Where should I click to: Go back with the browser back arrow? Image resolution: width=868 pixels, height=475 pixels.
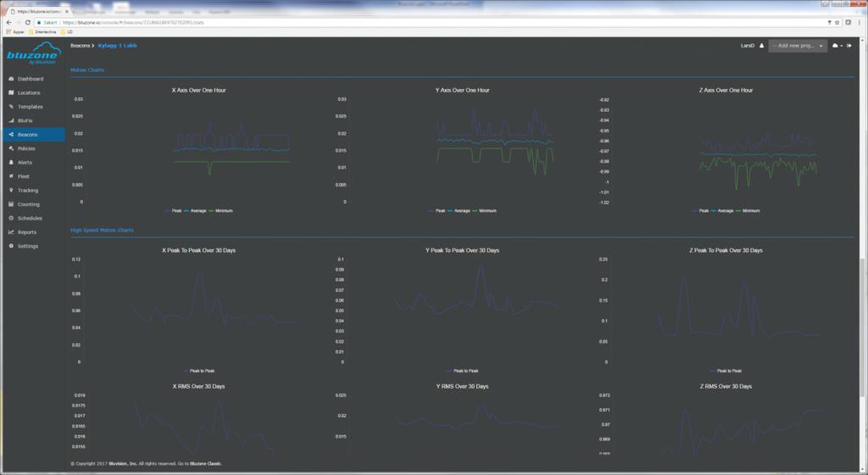(x=8, y=22)
